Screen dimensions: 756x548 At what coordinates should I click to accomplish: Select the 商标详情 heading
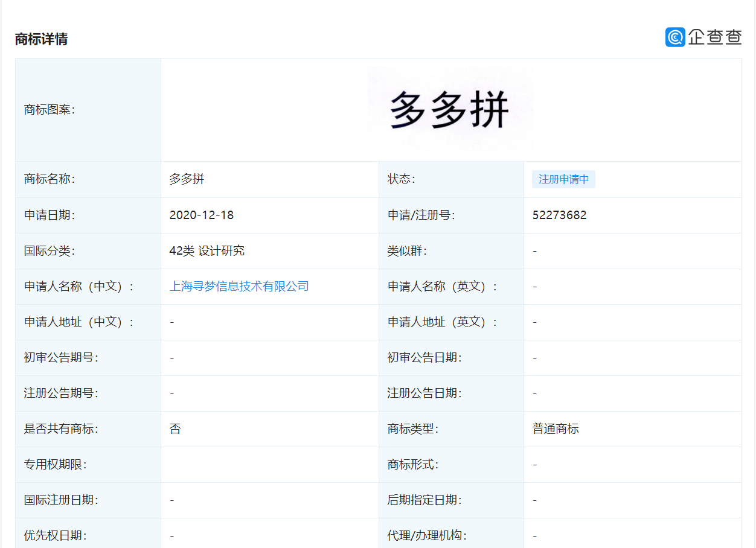(41, 39)
